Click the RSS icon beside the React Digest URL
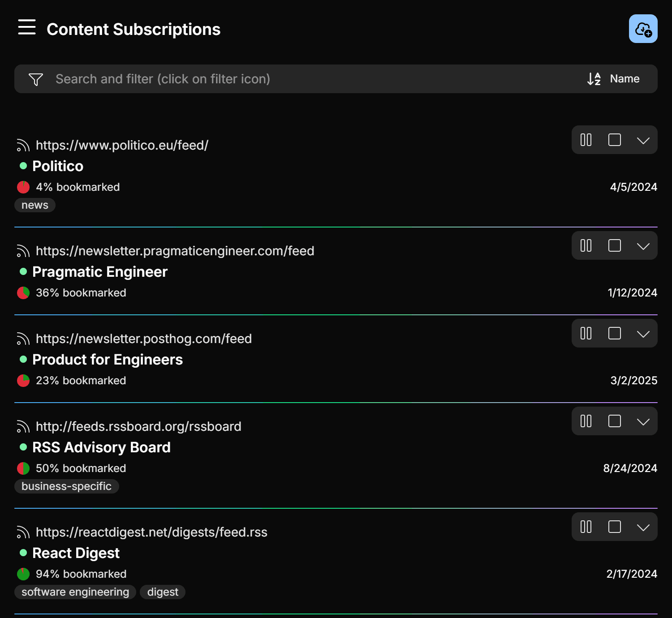This screenshot has height=618, width=672. (x=22, y=532)
